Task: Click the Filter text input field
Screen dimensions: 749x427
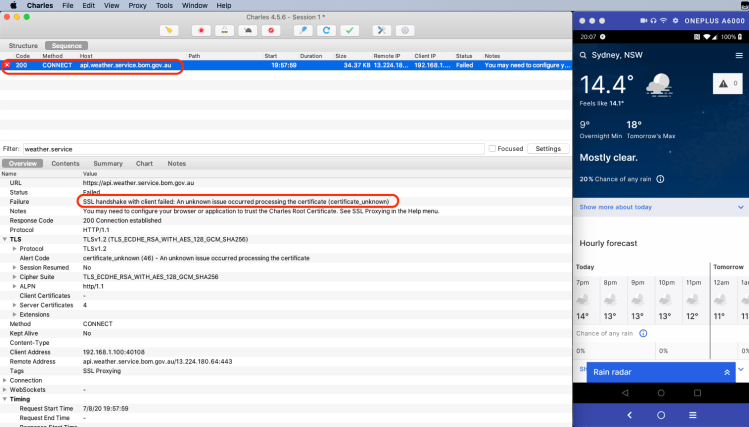Action: [250, 148]
